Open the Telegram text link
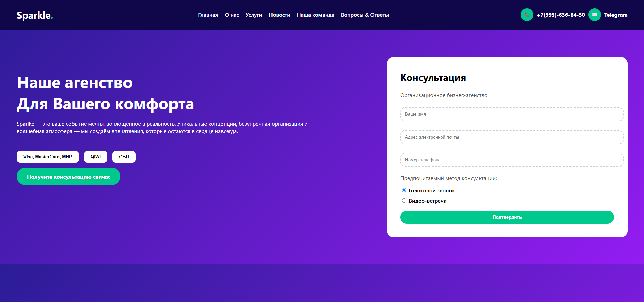Screen dimensions: 644x302 pyautogui.click(x=616, y=15)
